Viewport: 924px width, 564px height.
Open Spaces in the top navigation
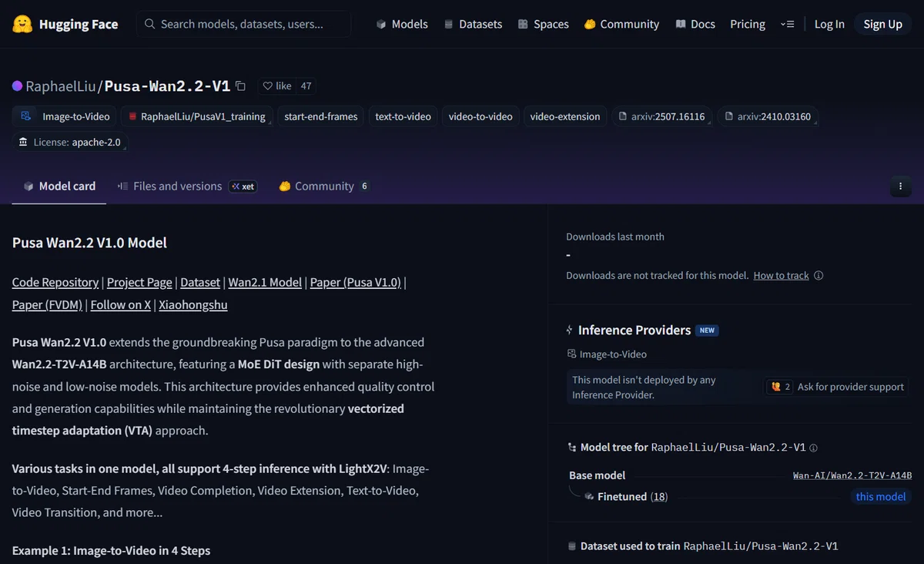(544, 24)
